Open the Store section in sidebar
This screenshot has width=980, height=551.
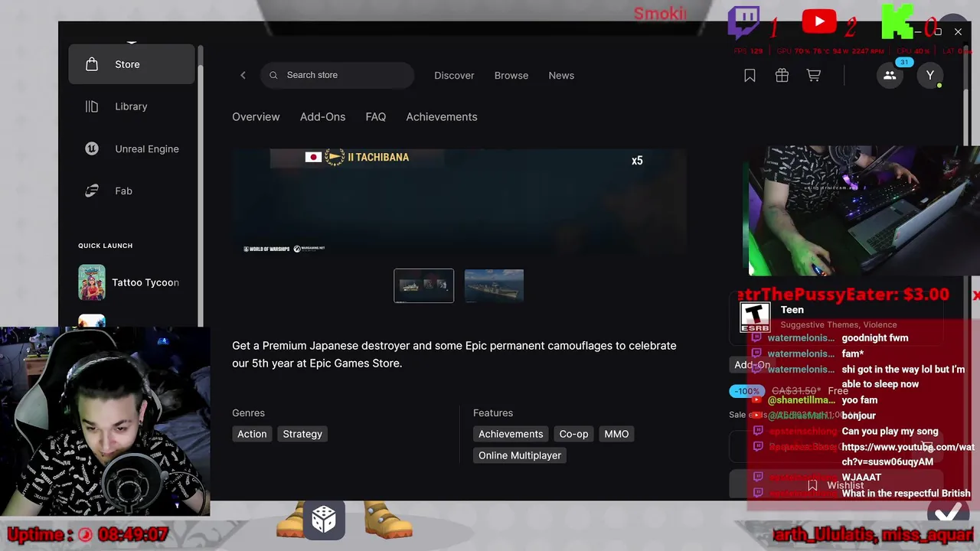click(x=131, y=64)
